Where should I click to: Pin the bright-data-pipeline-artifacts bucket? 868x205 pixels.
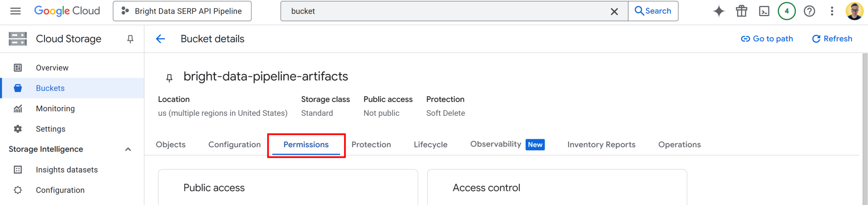pyautogui.click(x=169, y=78)
